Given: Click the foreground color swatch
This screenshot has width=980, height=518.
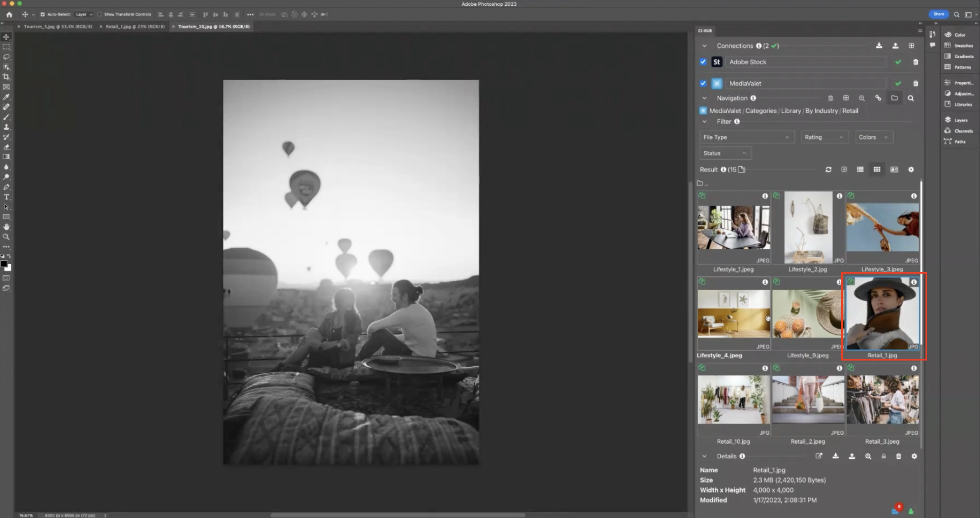Looking at the screenshot, I should (x=4, y=264).
